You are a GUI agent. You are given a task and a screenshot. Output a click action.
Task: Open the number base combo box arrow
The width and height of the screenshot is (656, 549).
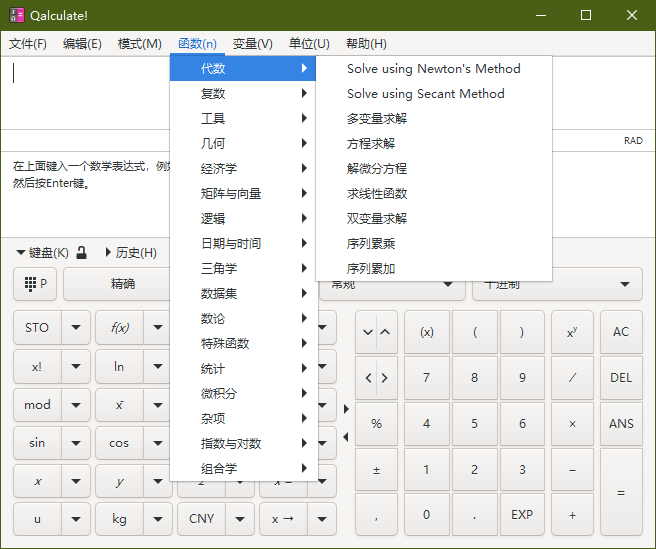(x=625, y=285)
